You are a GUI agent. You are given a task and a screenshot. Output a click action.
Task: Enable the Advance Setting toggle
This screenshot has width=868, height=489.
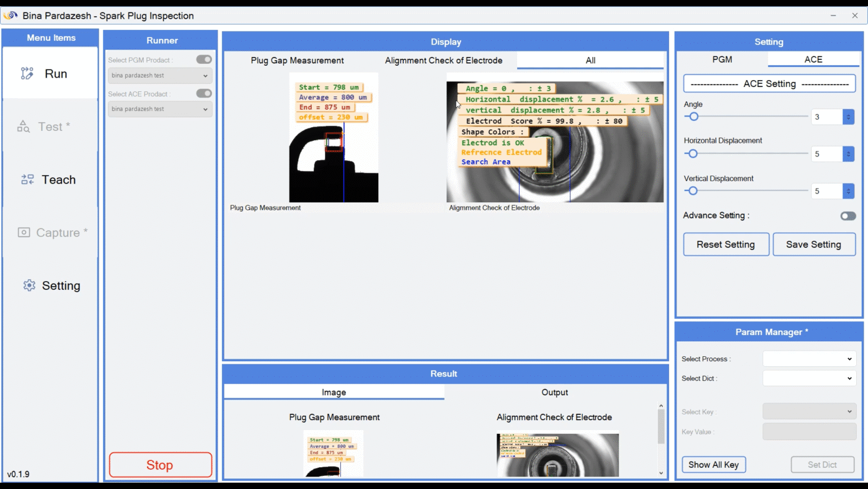[848, 216]
